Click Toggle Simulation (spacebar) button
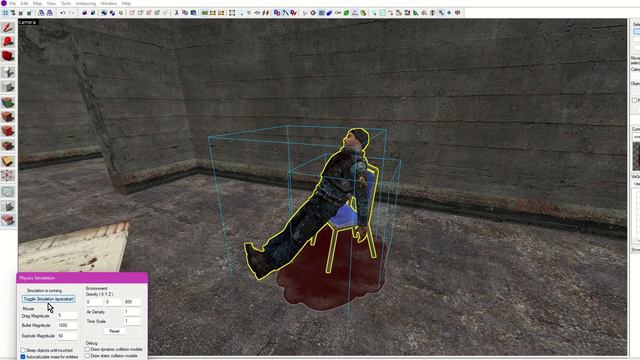The image size is (640, 360). coord(49,299)
